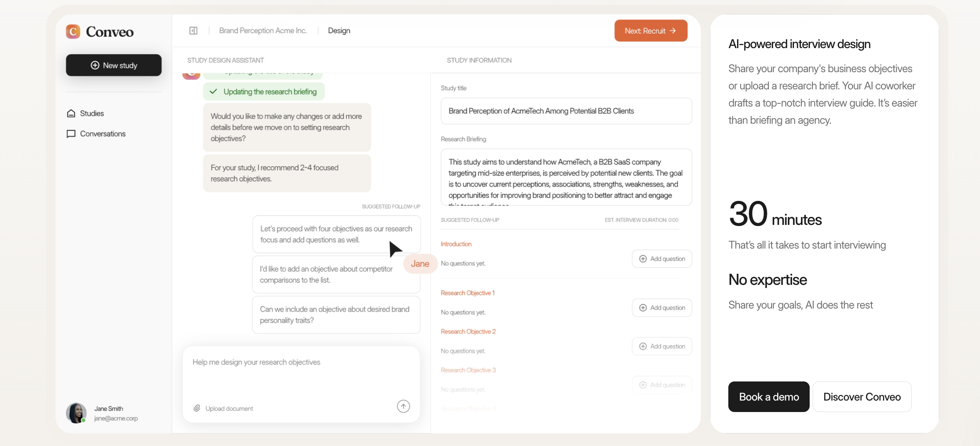The height and width of the screenshot is (446, 980).
Task: Add question to Research Objective 2
Action: pos(662,346)
